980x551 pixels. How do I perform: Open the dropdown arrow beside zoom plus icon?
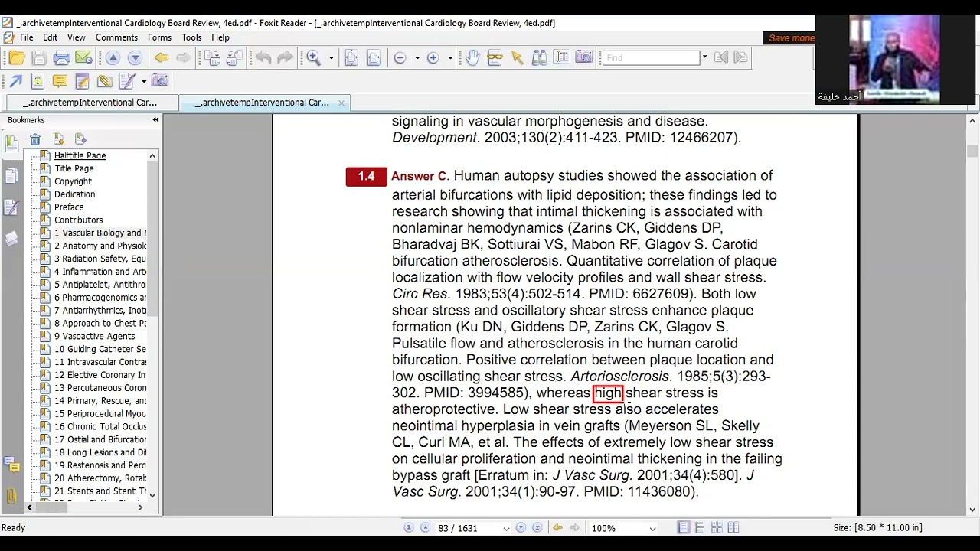tap(449, 58)
